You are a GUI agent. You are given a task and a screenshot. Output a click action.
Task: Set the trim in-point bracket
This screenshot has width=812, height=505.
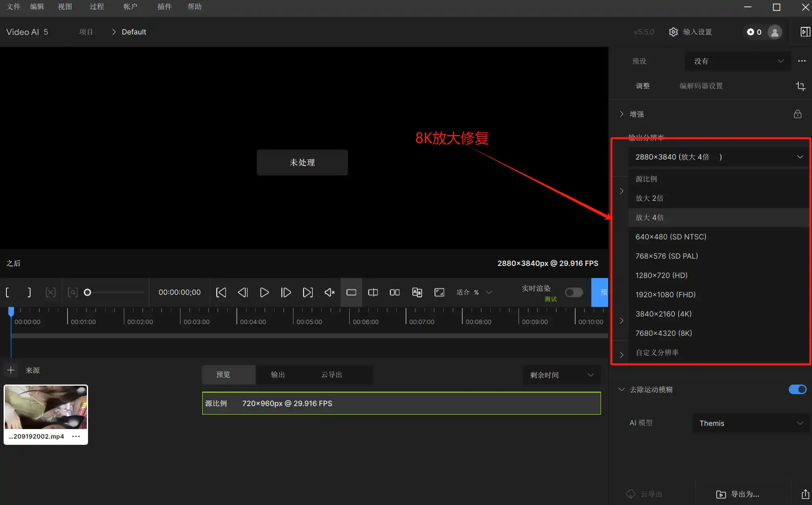point(8,292)
